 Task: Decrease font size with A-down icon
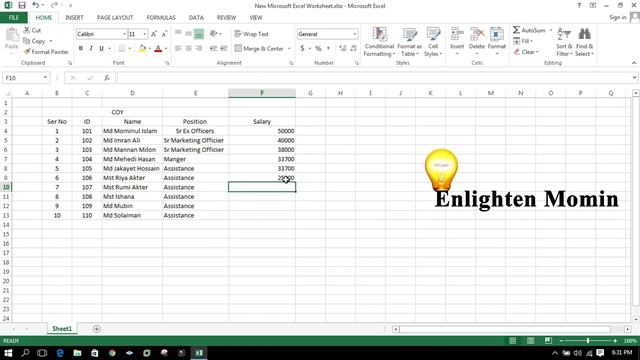[164, 34]
